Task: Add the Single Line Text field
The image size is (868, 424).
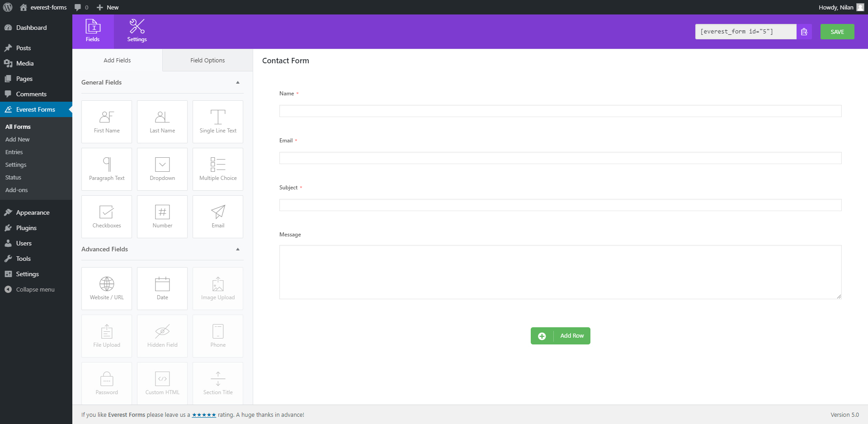Action: click(x=218, y=122)
